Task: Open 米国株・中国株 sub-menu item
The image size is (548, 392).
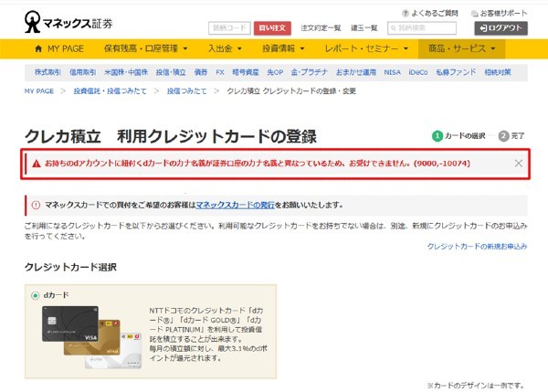Action: pyautogui.click(x=126, y=72)
